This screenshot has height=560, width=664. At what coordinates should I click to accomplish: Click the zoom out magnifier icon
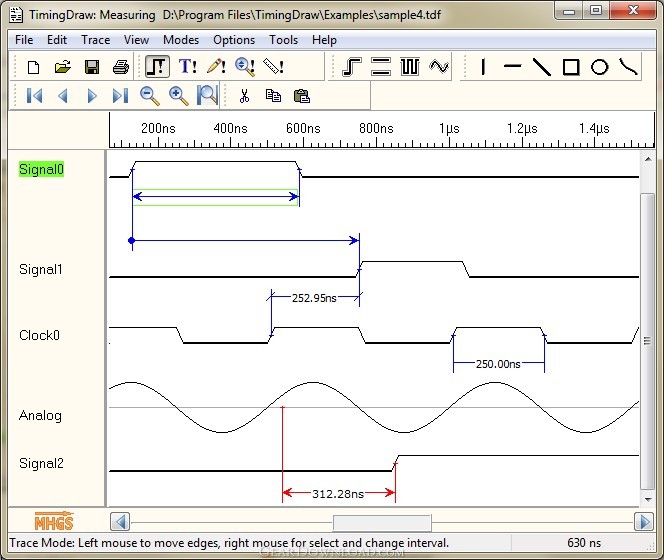[x=149, y=96]
